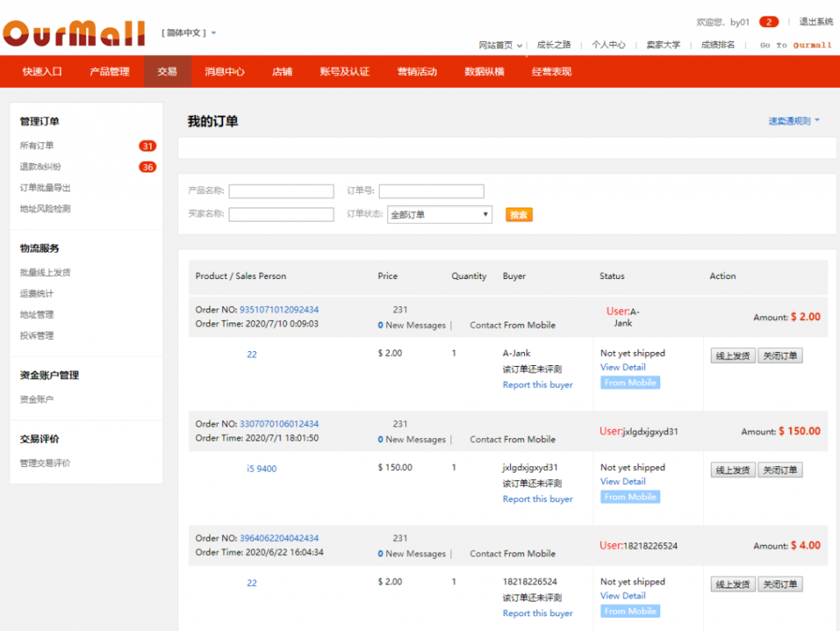Switch to the 产品管理 navigation tab
The height and width of the screenshot is (631, 840).
(x=109, y=71)
